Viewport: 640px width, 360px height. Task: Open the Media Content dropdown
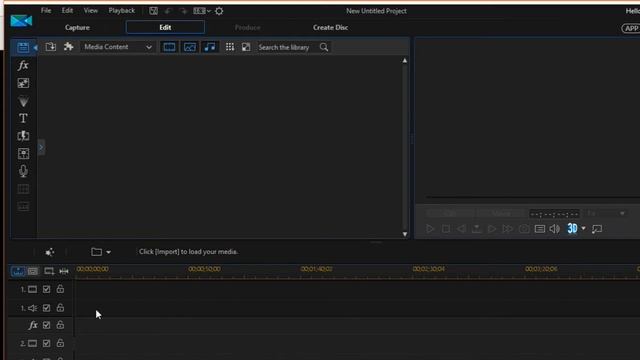[118, 47]
